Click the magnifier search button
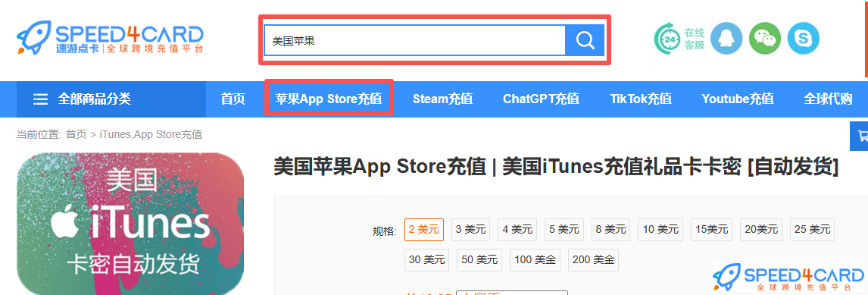 click(x=585, y=40)
